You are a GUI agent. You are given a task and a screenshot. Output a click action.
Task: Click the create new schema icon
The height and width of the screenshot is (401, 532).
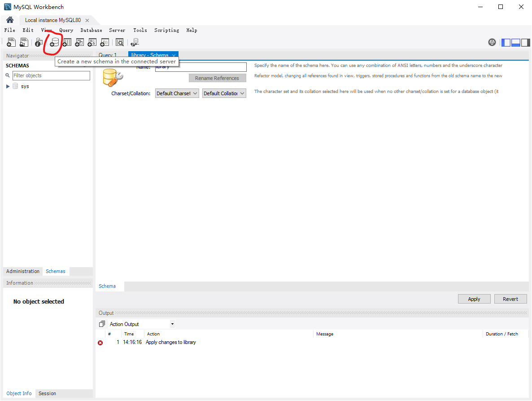point(54,43)
